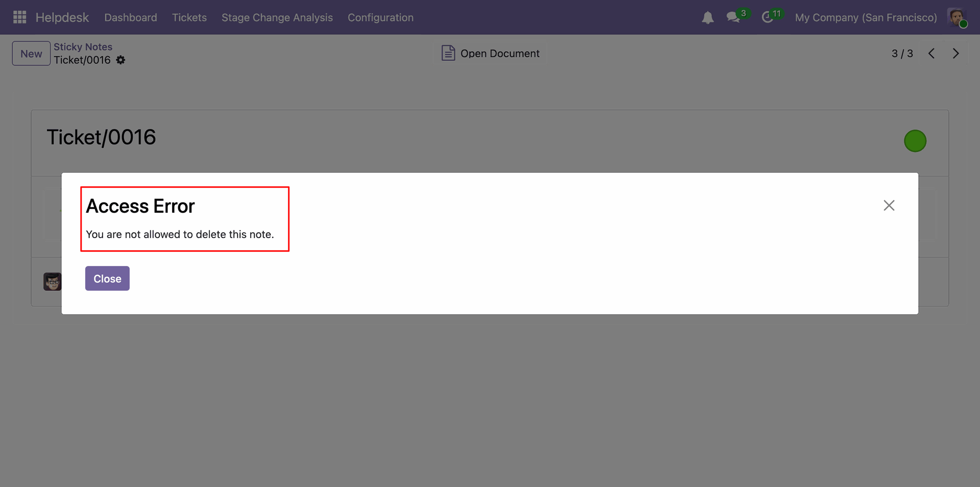Click the New button
The width and height of the screenshot is (980, 487).
click(31, 54)
